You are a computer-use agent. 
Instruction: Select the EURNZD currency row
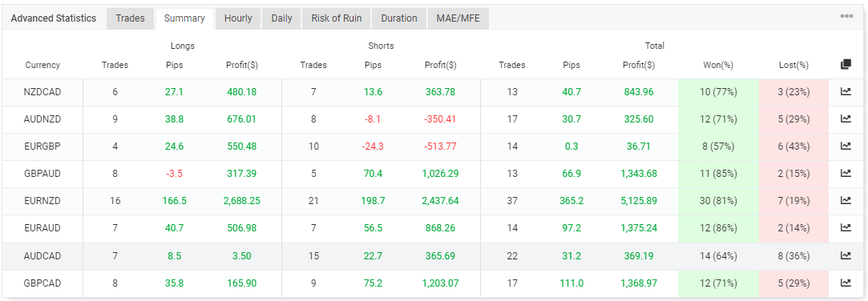click(x=434, y=201)
